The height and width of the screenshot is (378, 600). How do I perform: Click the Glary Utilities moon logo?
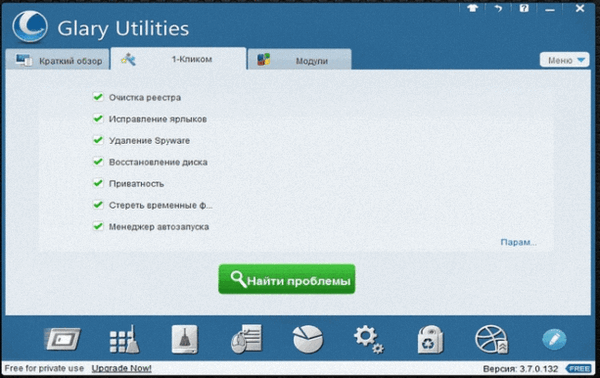pyautogui.click(x=30, y=27)
